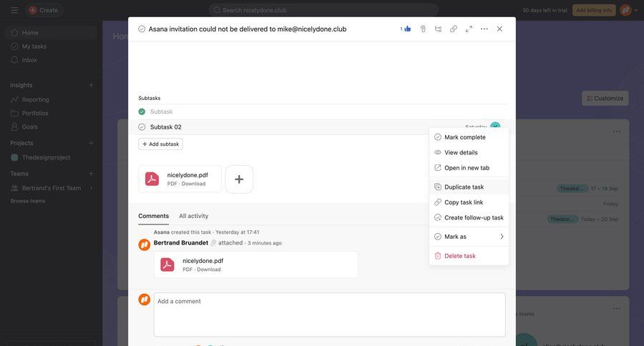
Task: Open the Thedesignproject project
Action: click(x=51, y=157)
